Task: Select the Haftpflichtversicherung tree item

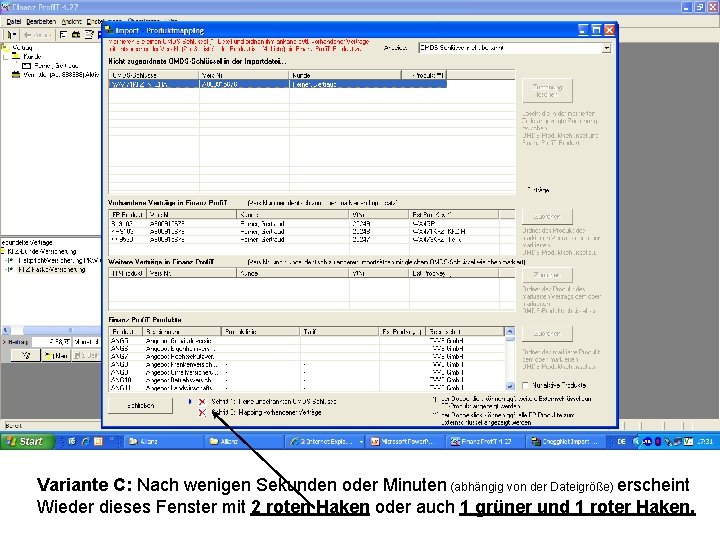Action: pos(57,260)
